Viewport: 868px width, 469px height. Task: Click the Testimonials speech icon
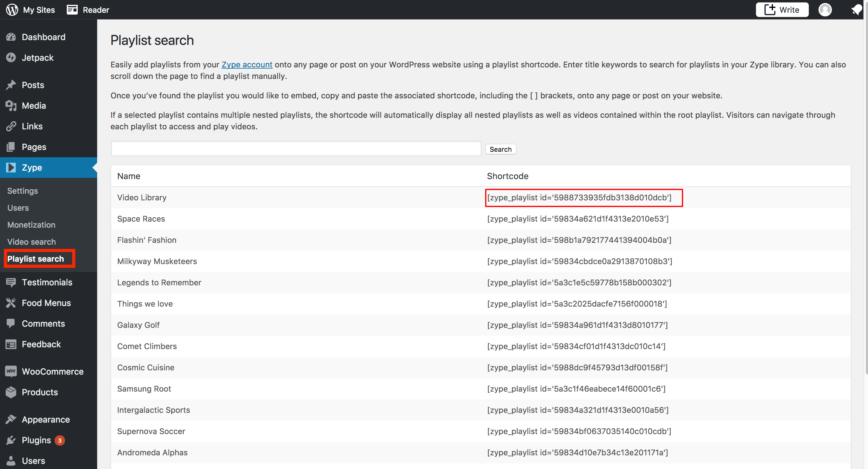(x=11, y=282)
